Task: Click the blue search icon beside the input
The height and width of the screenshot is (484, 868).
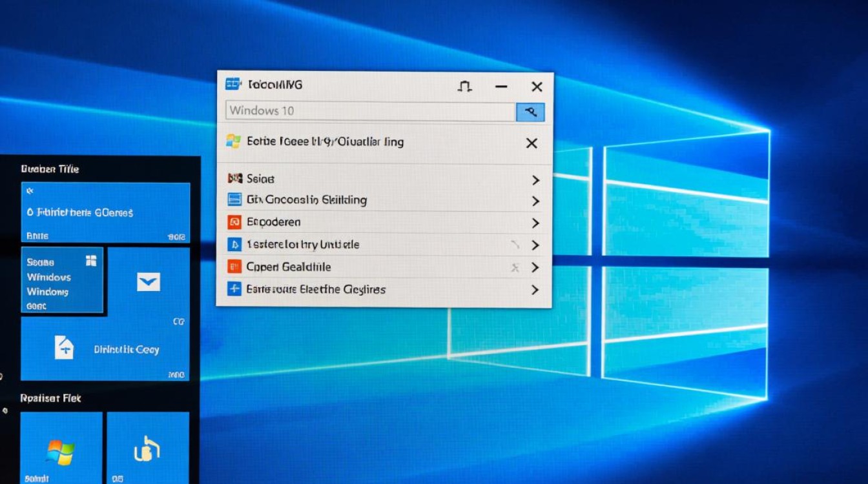Action: (530, 112)
